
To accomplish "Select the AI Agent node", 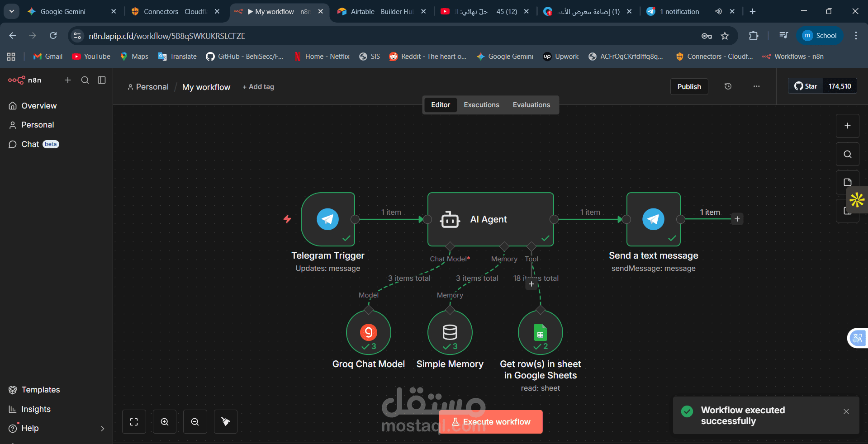I will [491, 219].
